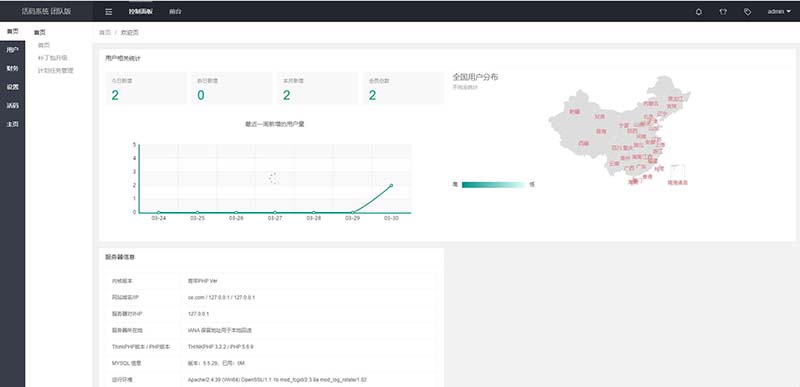This screenshot has width=800, height=387.
Task: Switch to 前台 top tab
Action: pos(175,12)
